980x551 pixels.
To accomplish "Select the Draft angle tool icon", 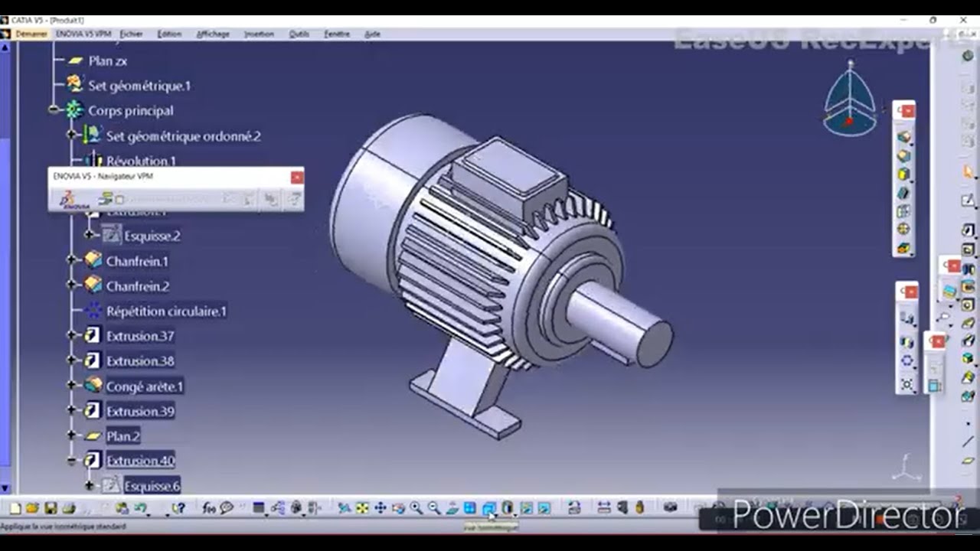I will (904, 174).
